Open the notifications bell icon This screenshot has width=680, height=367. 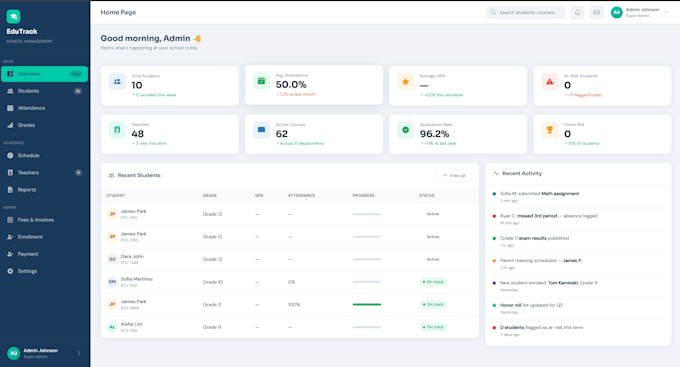577,13
